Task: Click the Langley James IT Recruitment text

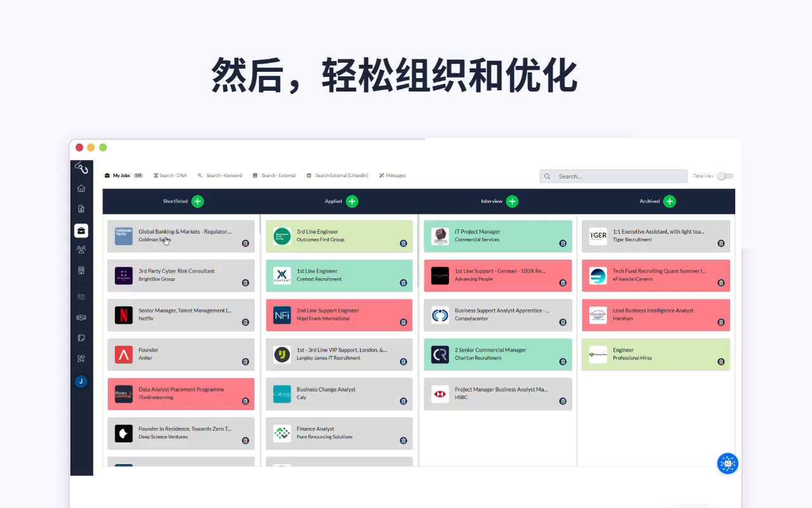Action: pyautogui.click(x=329, y=358)
